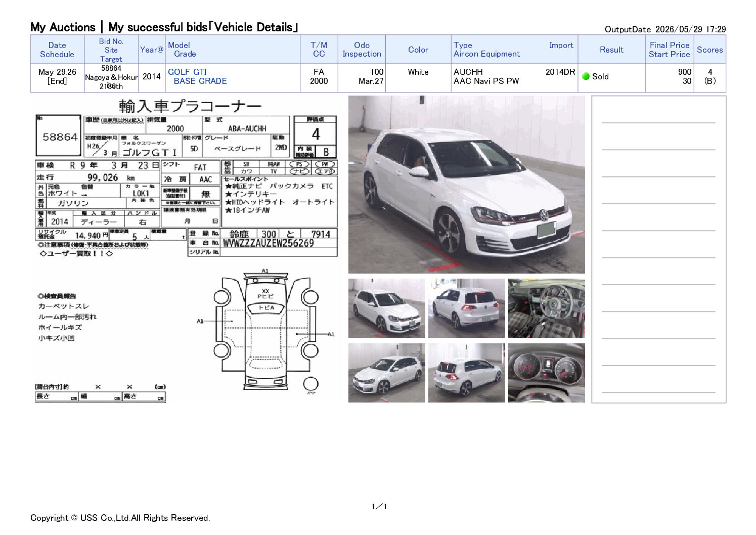The width and height of the screenshot is (756, 535).
Task: Click the AAC Navi PS PW equipment text
Action: pos(486,81)
